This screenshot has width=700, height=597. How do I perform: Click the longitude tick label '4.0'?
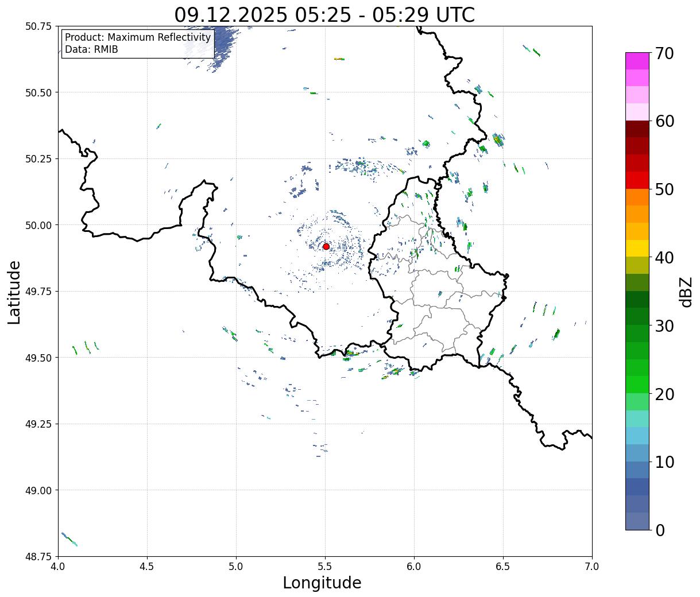tap(58, 566)
